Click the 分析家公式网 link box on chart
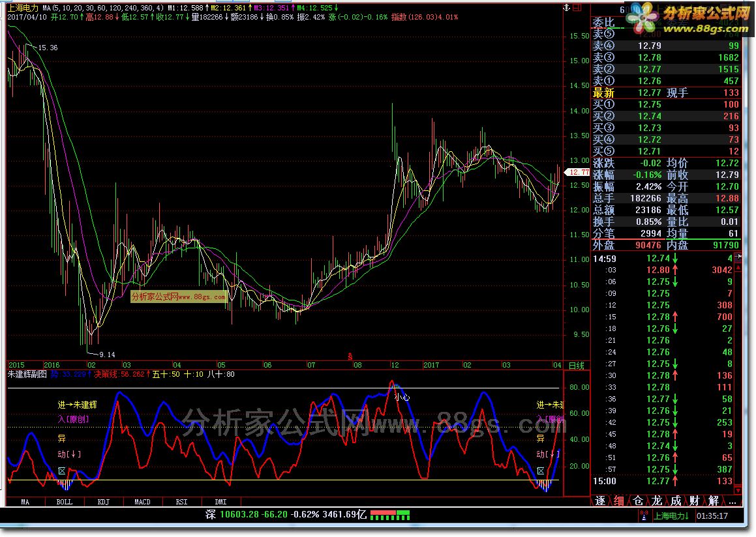 (178, 297)
